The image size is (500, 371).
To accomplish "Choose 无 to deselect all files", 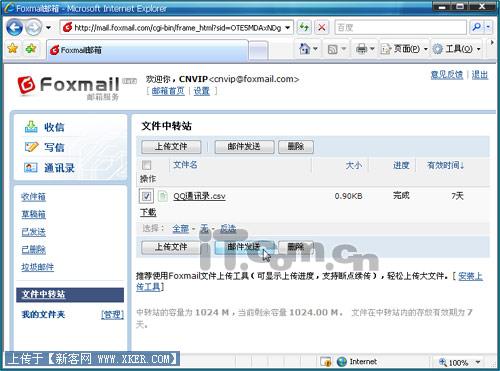I will 204,229.
